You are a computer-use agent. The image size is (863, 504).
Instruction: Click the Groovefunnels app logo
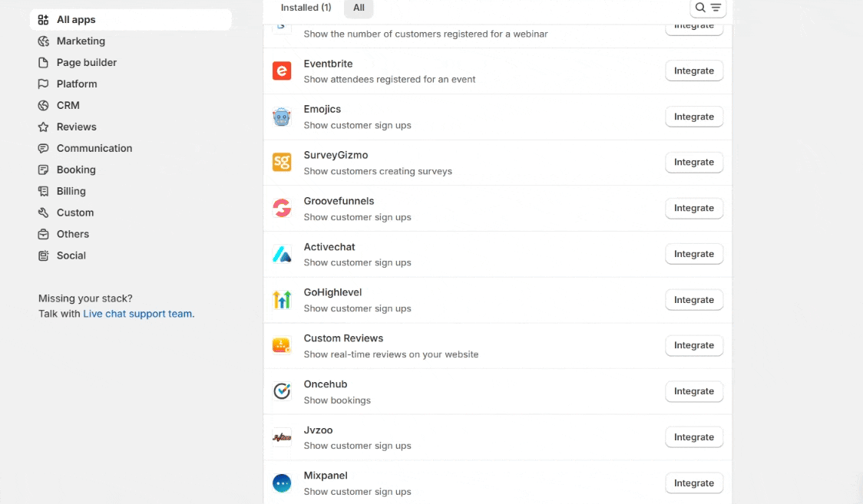click(x=282, y=209)
